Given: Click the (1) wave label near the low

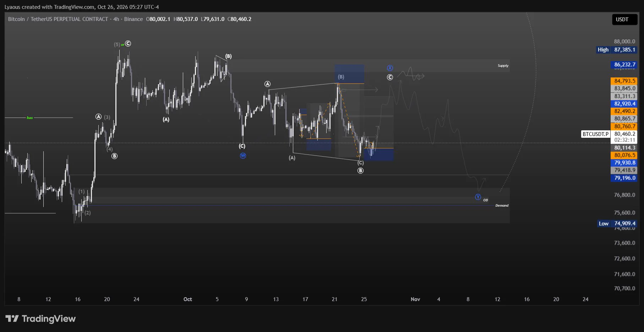Looking at the screenshot, I should click(82, 191).
